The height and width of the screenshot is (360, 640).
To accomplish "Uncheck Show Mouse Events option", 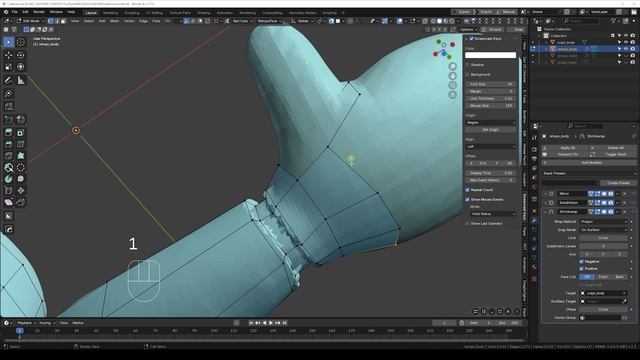I will click(468, 200).
